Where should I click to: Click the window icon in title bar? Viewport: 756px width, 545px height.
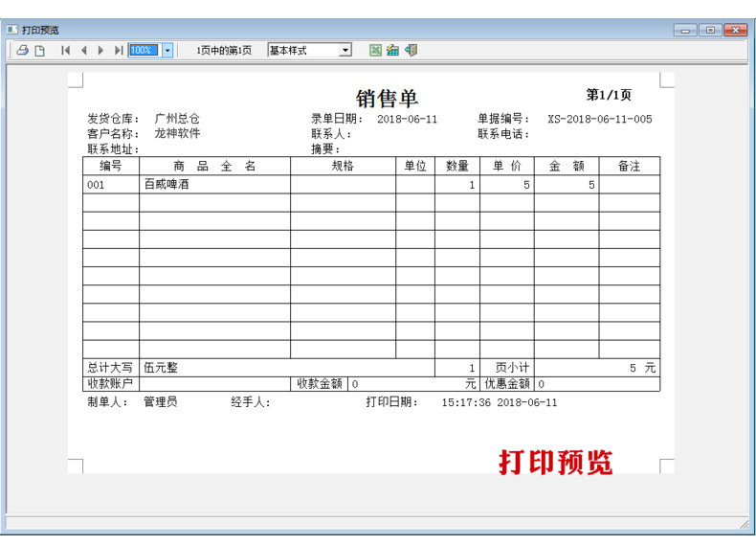coord(11,30)
